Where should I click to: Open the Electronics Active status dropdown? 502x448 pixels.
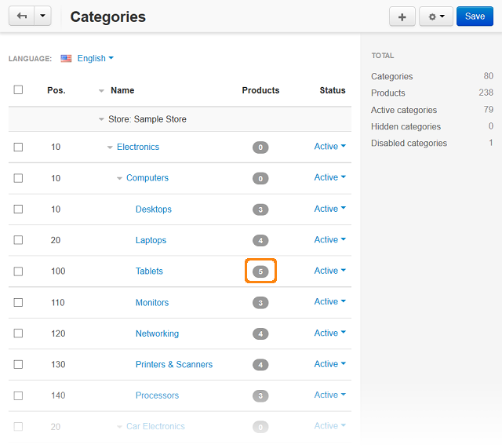click(x=329, y=147)
